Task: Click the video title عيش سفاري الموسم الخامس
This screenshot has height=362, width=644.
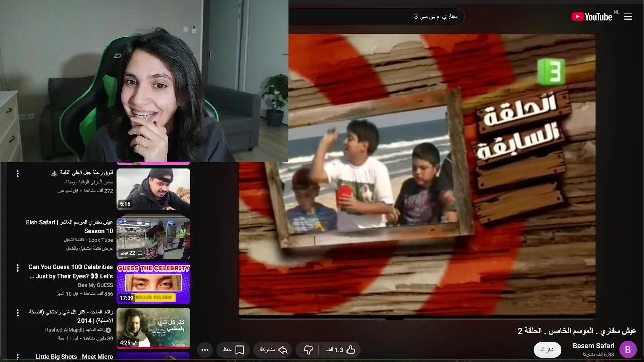Action: point(577,331)
